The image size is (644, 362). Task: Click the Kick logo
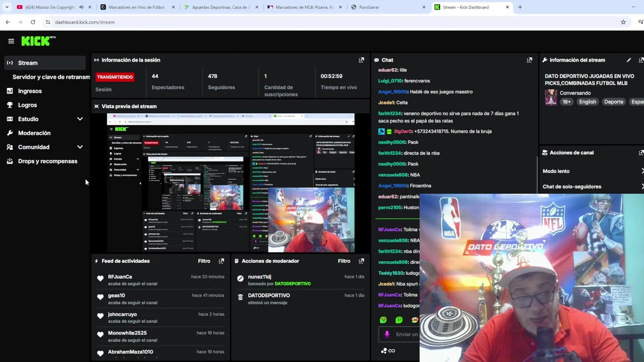tap(38, 41)
